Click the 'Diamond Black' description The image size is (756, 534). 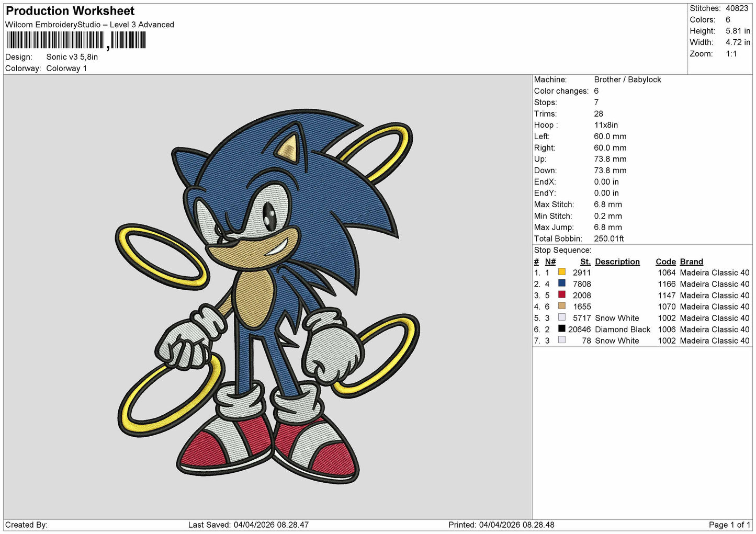click(x=623, y=330)
